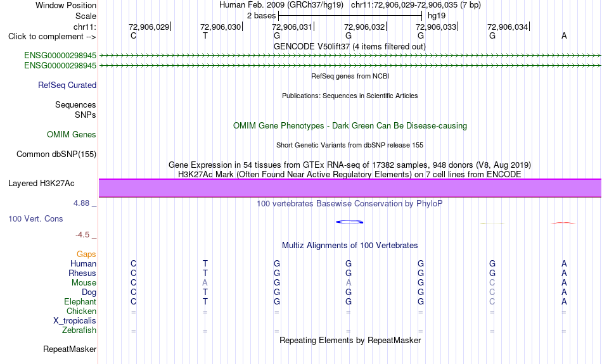Click position label 72,906,034
602x364 pixels.
[x=508, y=27]
